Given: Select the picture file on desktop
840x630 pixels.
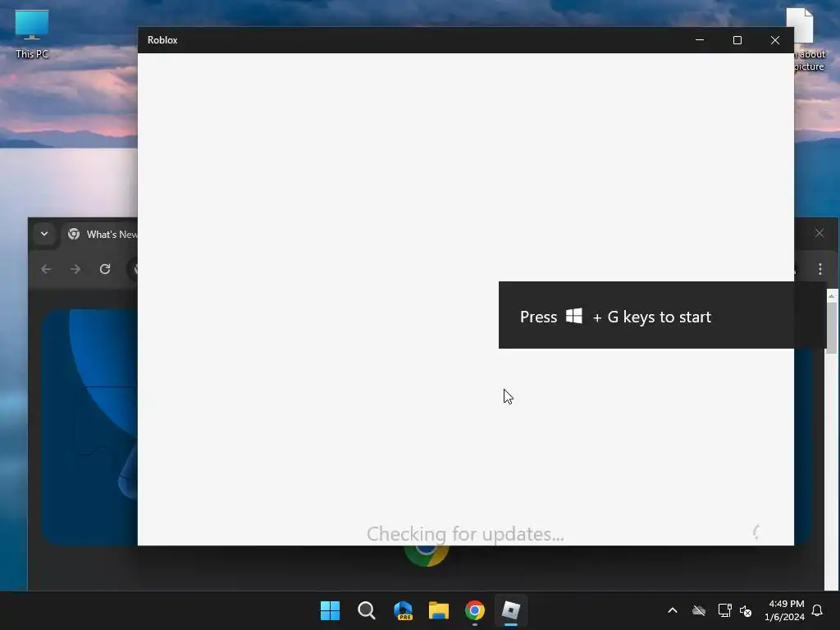Looking at the screenshot, I should tap(806, 39).
